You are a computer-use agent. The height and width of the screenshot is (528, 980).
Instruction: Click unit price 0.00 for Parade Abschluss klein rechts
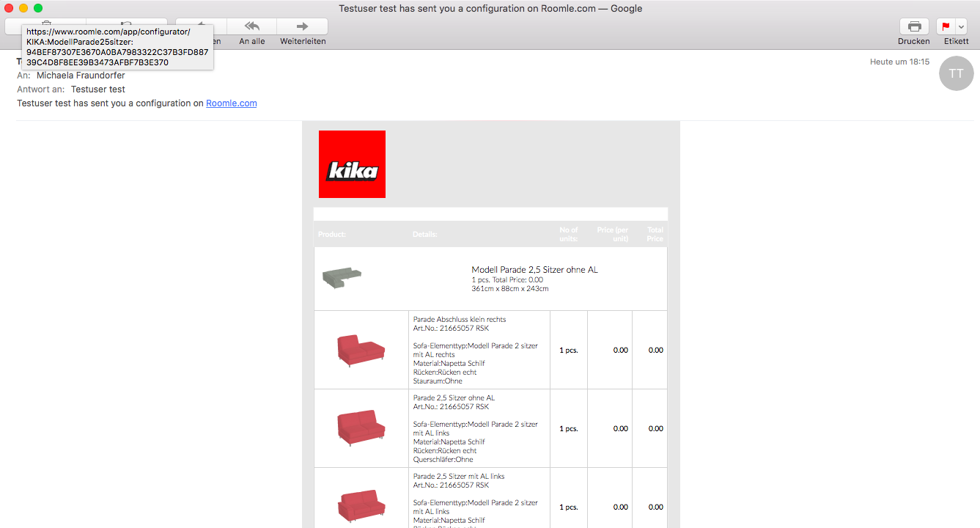621,351
